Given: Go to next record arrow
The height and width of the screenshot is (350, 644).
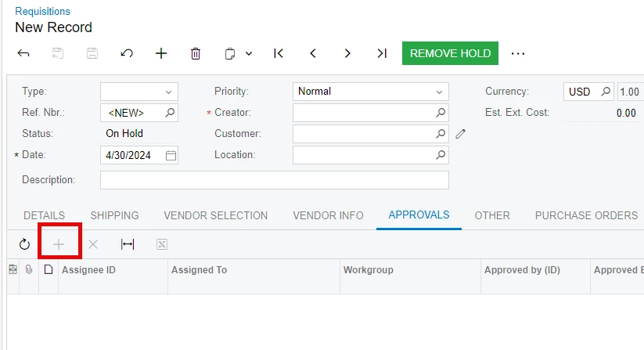Looking at the screenshot, I should tap(347, 53).
